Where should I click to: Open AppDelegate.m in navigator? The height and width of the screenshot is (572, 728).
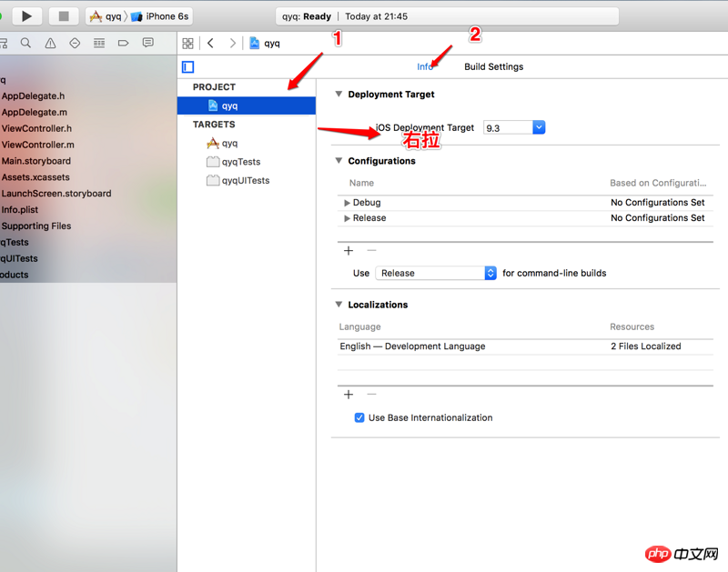click(x=35, y=112)
